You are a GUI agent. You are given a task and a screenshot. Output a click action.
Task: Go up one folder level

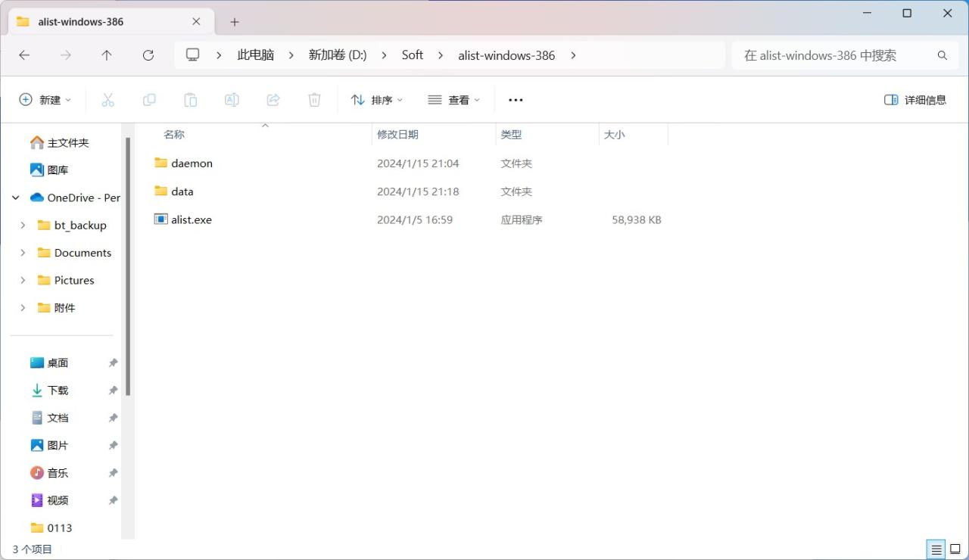tap(107, 55)
